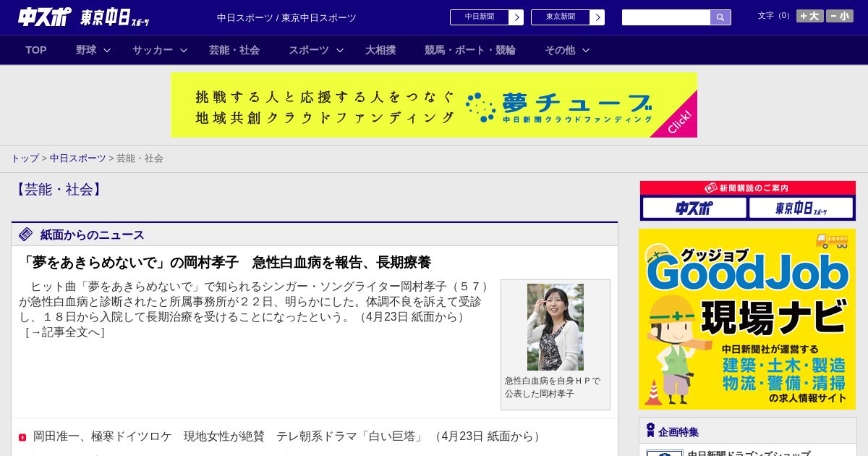Click the arrow next to 中日新聞
This screenshot has height=456, width=868.
pos(516,17)
